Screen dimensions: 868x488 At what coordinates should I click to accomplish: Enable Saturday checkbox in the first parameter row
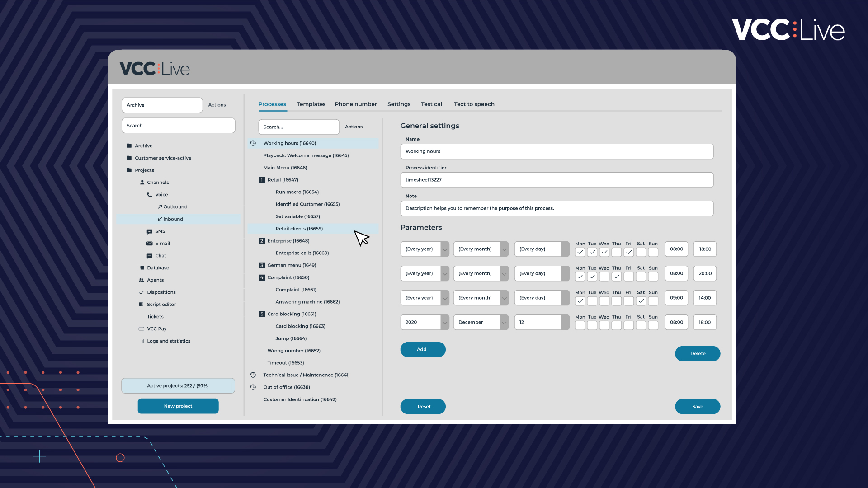[641, 252]
